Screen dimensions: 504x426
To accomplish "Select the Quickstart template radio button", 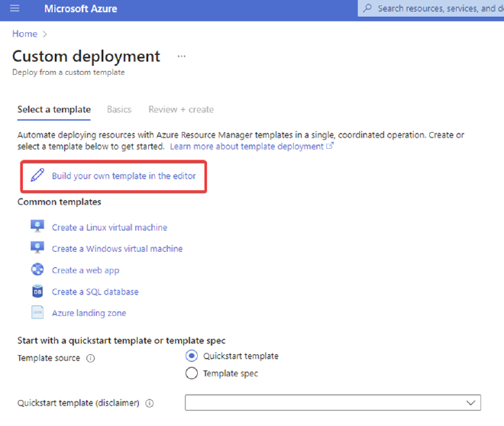I will 192,356.
